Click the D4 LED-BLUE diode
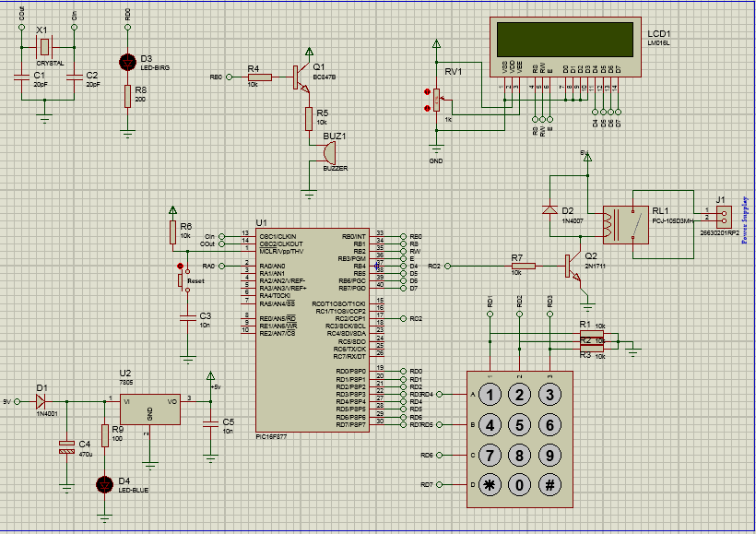Screen dimensions: 756x534 (104, 485)
